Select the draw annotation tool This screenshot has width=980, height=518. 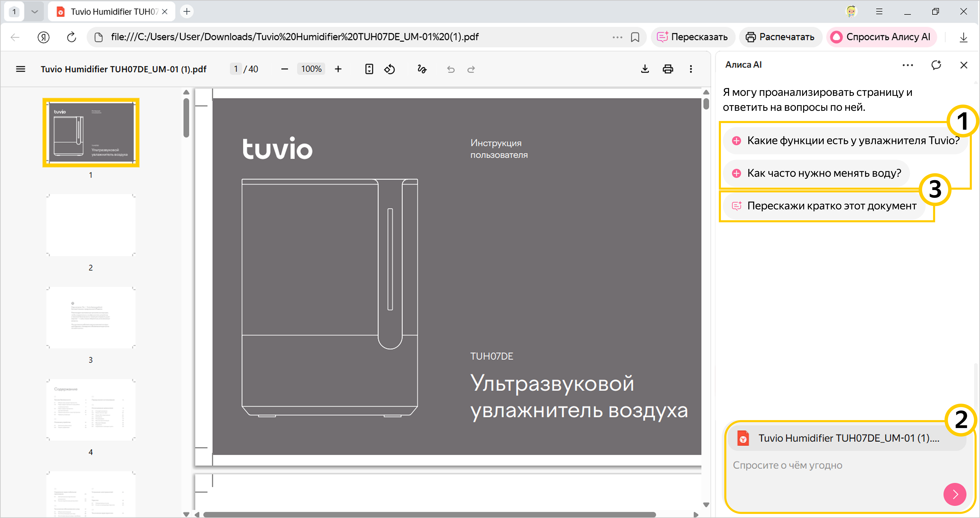point(422,69)
